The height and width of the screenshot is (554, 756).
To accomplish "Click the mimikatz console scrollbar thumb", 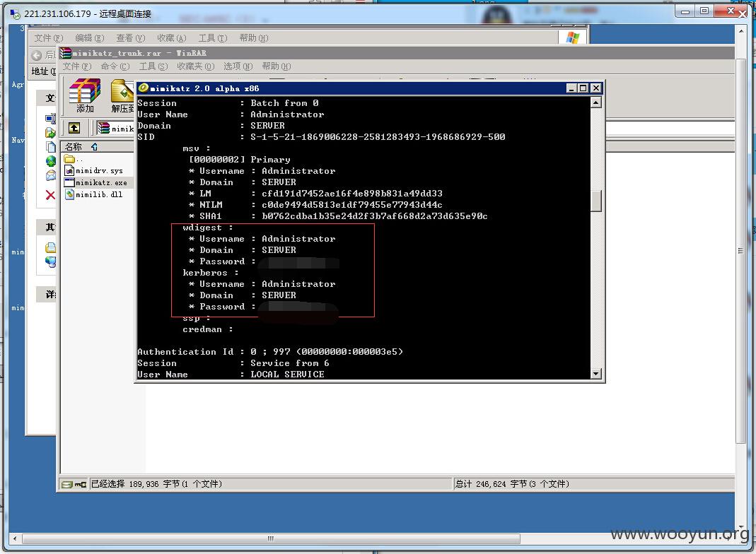I will [596, 201].
